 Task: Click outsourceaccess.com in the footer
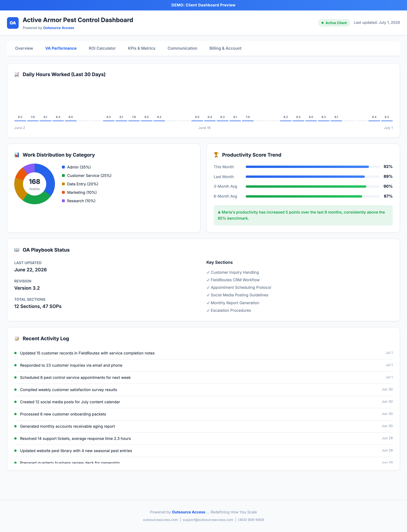point(160,520)
